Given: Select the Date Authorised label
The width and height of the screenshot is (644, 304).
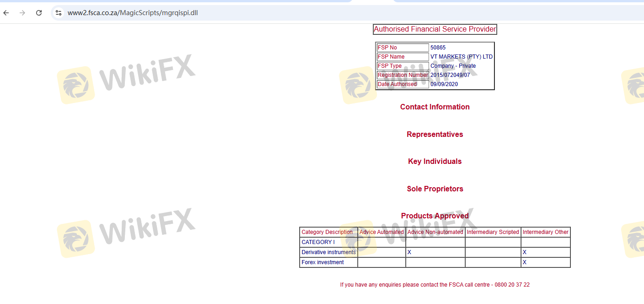Looking at the screenshot, I should click(397, 84).
